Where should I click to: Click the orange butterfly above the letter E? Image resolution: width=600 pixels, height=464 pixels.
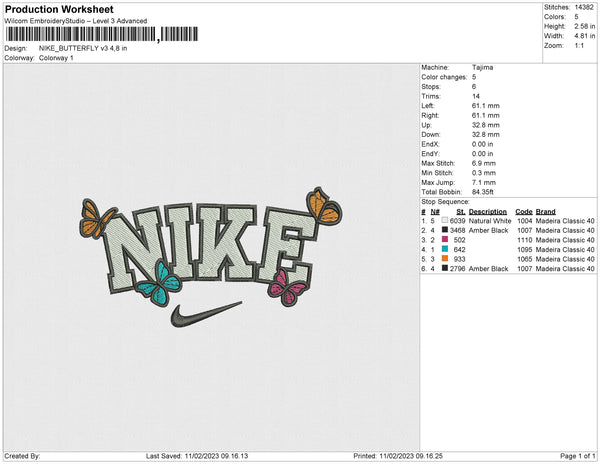pos(324,206)
